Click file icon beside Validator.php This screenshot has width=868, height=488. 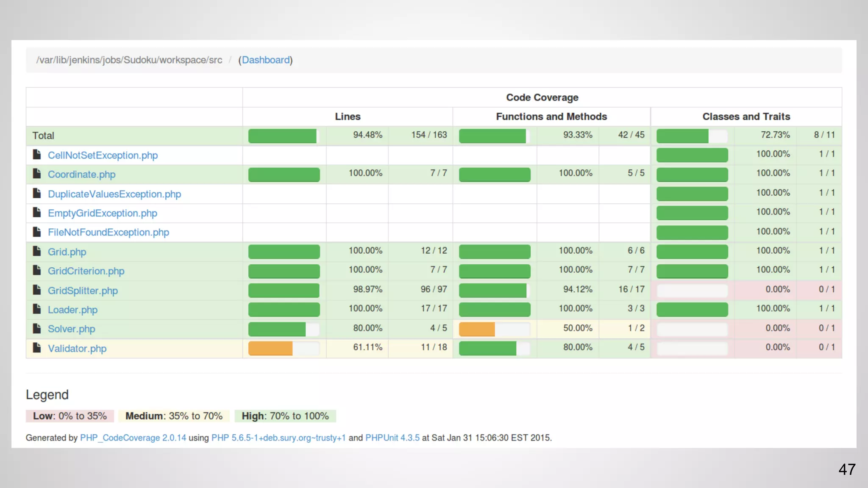pos(37,348)
